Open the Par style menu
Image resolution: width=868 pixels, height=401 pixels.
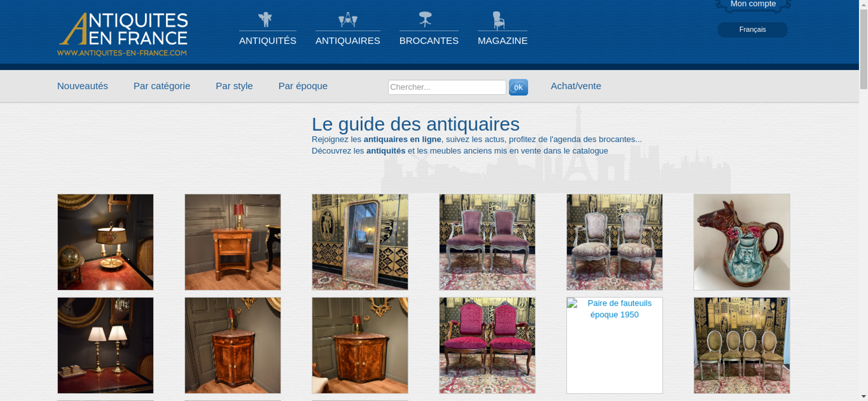tap(234, 86)
